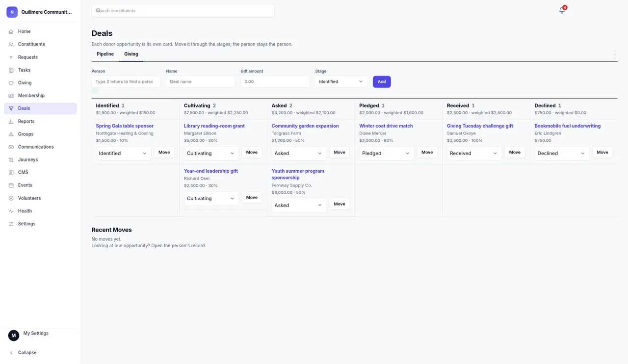
Task: Open stage dropdown for Youth summer program sponsorship
Action: pyautogui.click(x=299, y=205)
